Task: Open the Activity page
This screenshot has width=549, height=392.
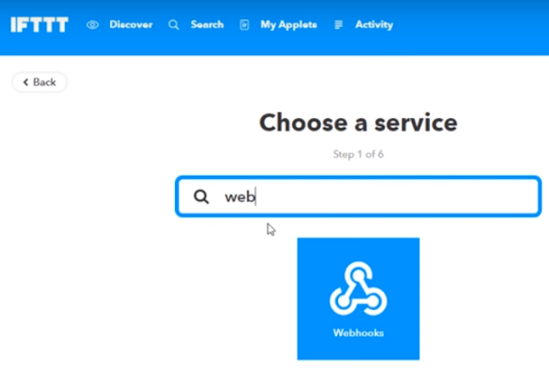Action: [374, 25]
